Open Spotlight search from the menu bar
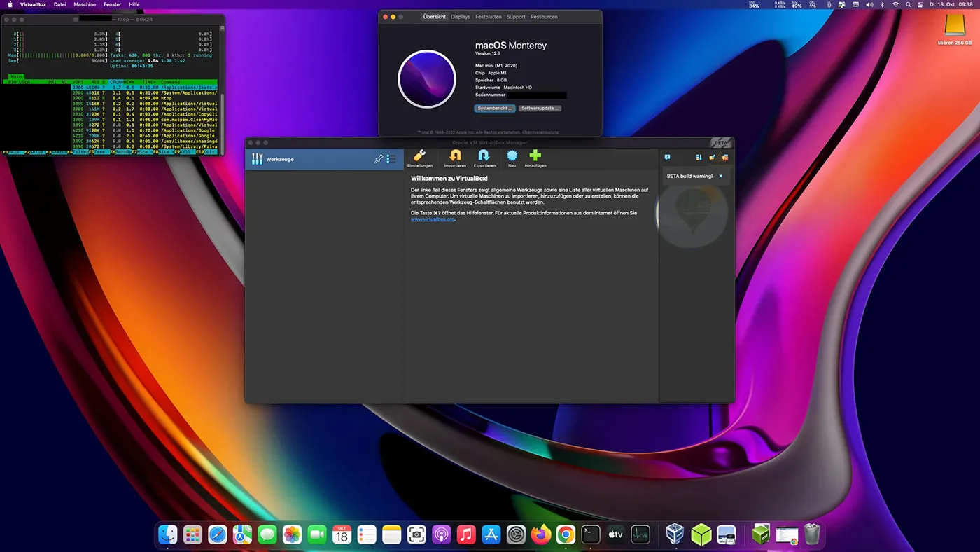The height and width of the screenshot is (552, 980). tap(909, 4)
